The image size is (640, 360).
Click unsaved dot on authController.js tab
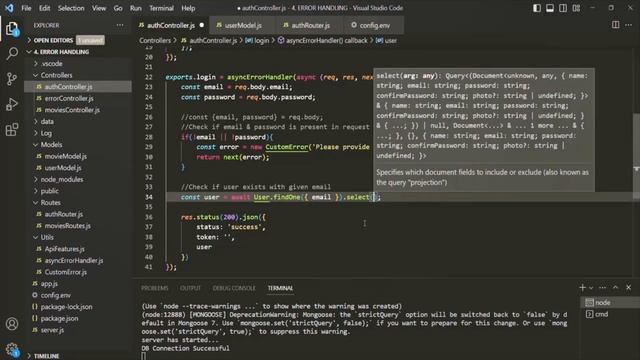coord(202,25)
